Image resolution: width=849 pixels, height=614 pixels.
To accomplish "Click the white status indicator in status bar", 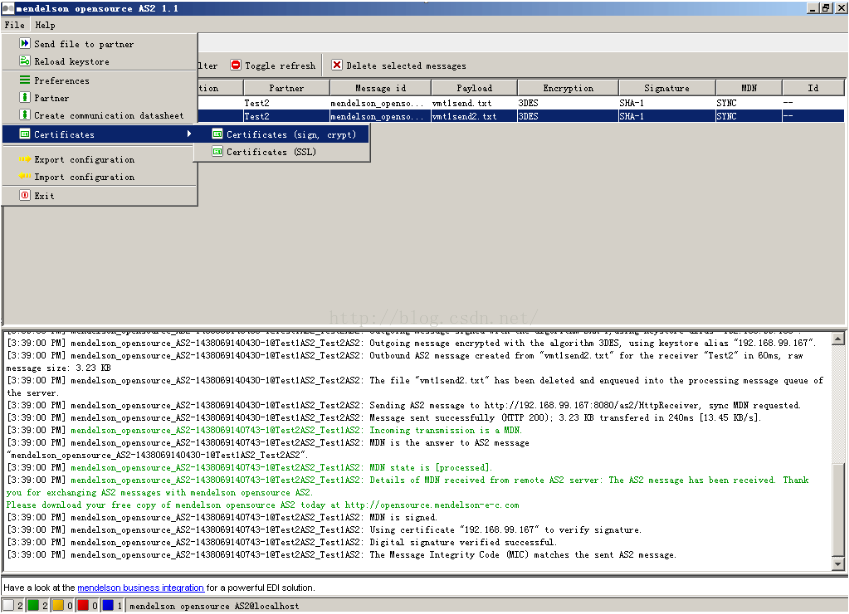I will 8,605.
